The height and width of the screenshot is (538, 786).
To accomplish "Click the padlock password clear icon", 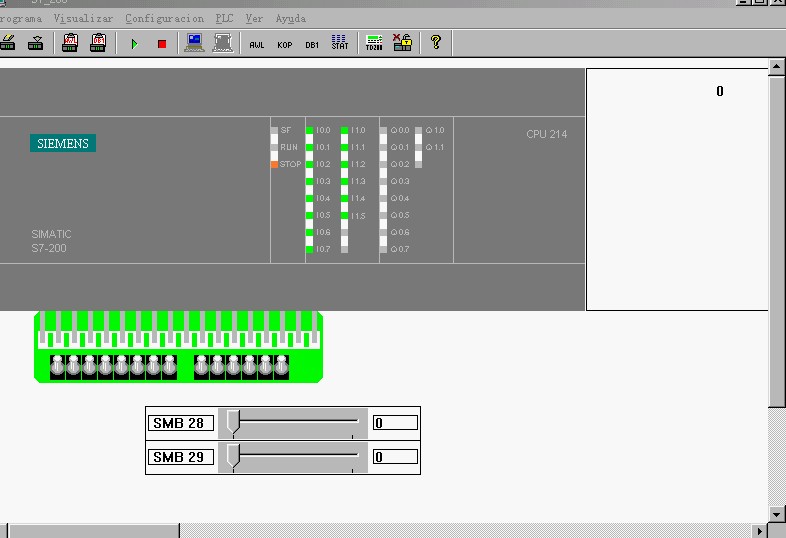I will tap(403, 43).
